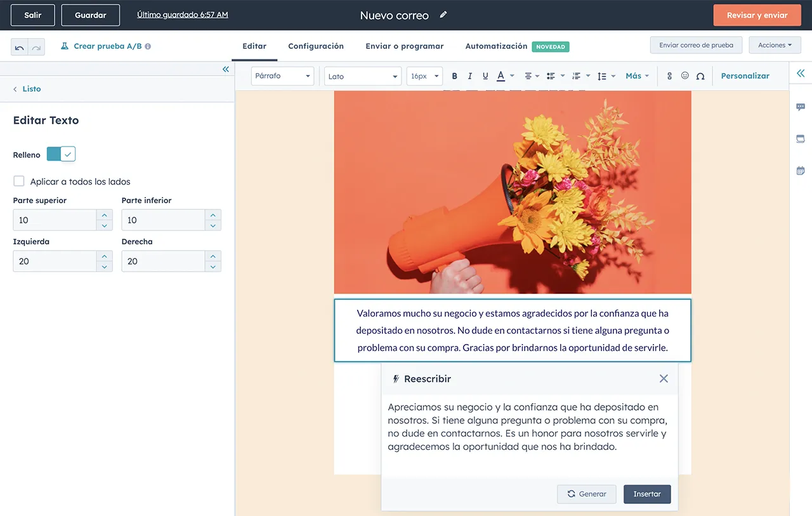Click into the Derecha value field
The height and width of the screenshot is (516, 812).
tap(163, 261)
